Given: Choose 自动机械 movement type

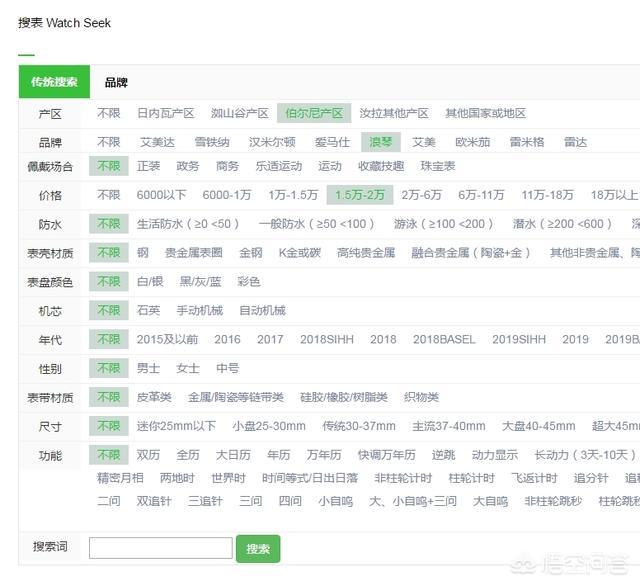Looking at the screenshot, I should click(x=261, y=311).
